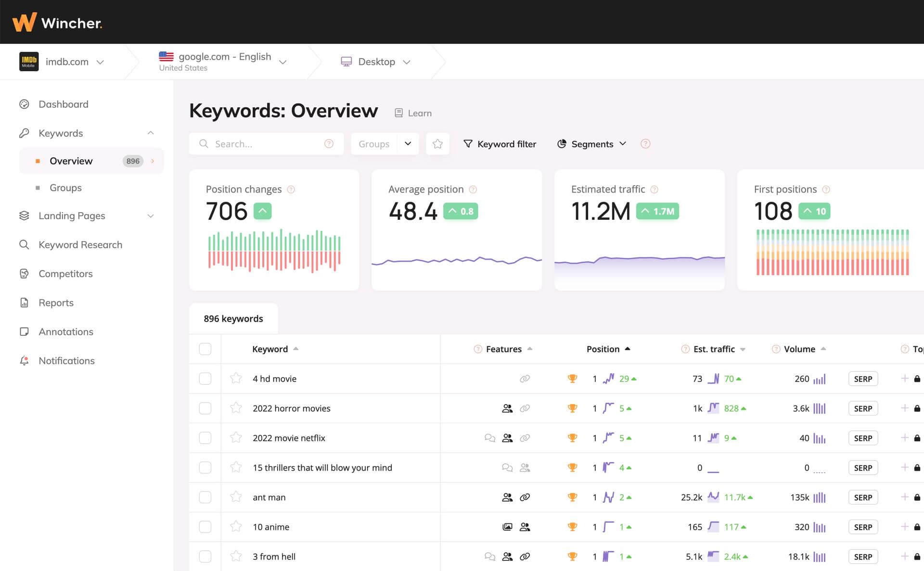The width and height of the screenshot is (924, 571).
Task: Open SERP for '2022 movie netflix'
Action: (x=862, y=438)
